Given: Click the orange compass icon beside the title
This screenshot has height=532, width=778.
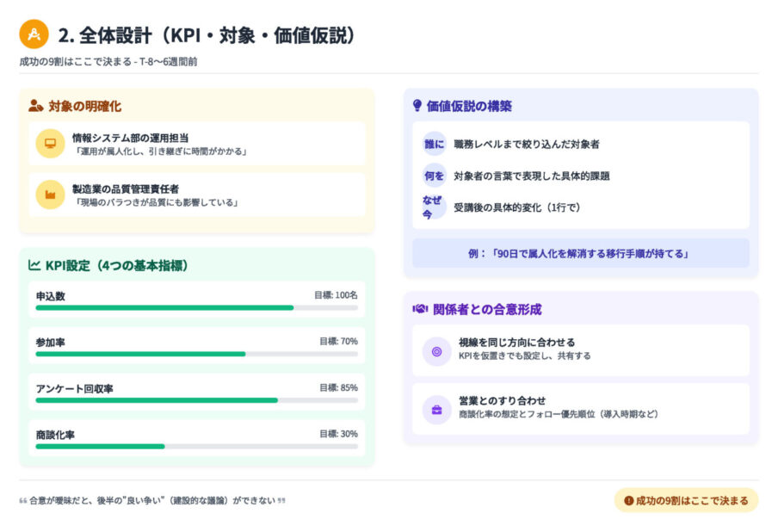Looking at the screenshot, I should tap(34, 34).
